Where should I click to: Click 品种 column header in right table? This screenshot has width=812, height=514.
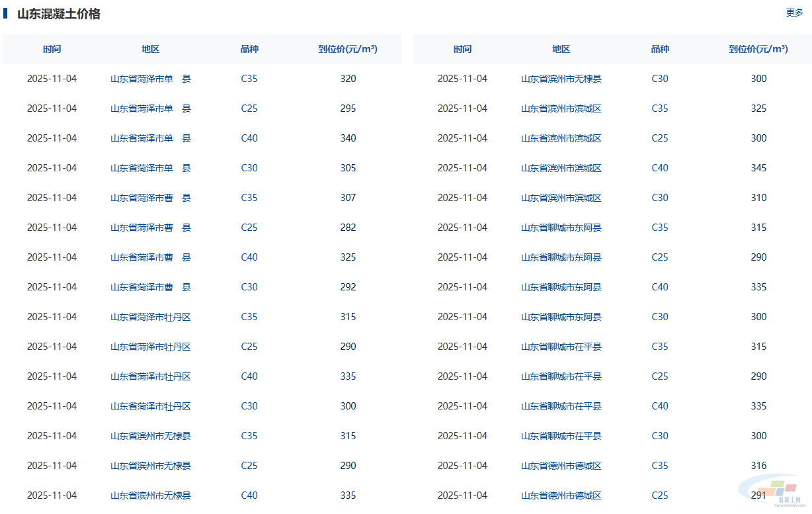(660, 49)
